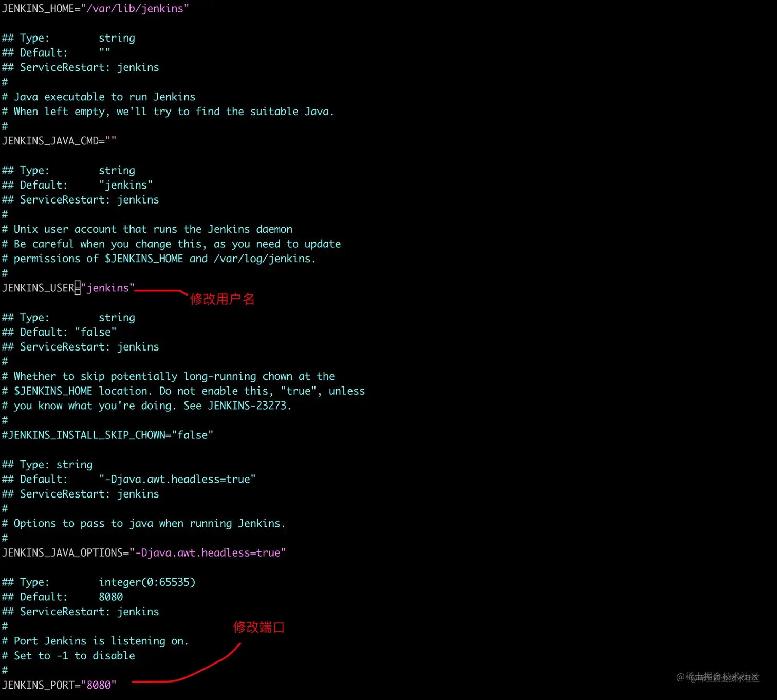Click the line "# Unix user account that runs the Jenkins daemon"

click(147, 229)
